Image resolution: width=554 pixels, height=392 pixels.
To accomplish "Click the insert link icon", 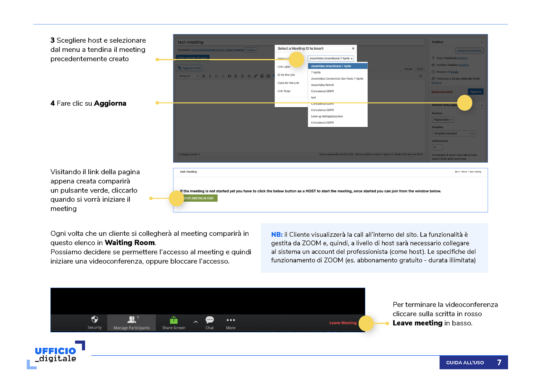I will pos(255,76).
